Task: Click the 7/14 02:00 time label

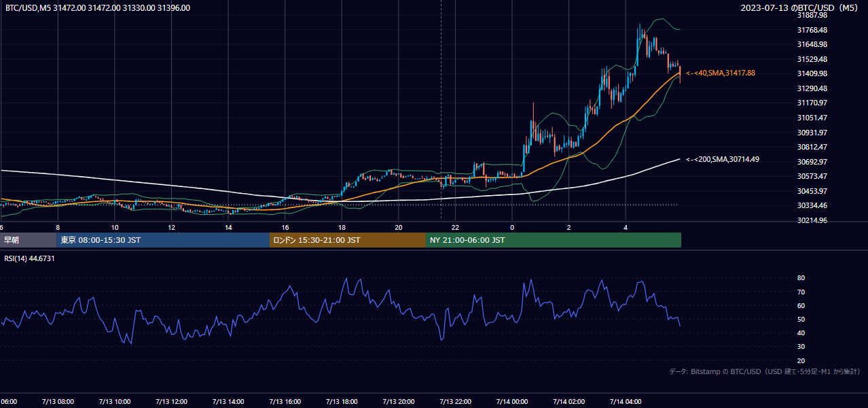Action: point(569,402)
